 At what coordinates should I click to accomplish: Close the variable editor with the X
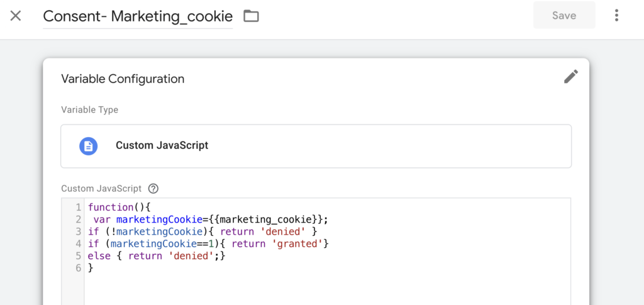pyautogui.click(x=16, y=16)
